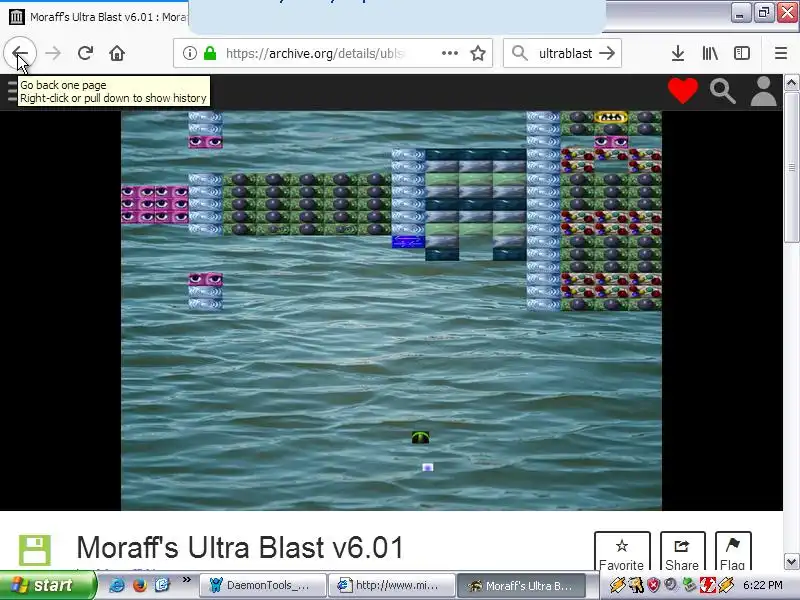Screen dimensions: 800x600
Task: Click the green floppy disk software icon
Action: coord(35,550)
